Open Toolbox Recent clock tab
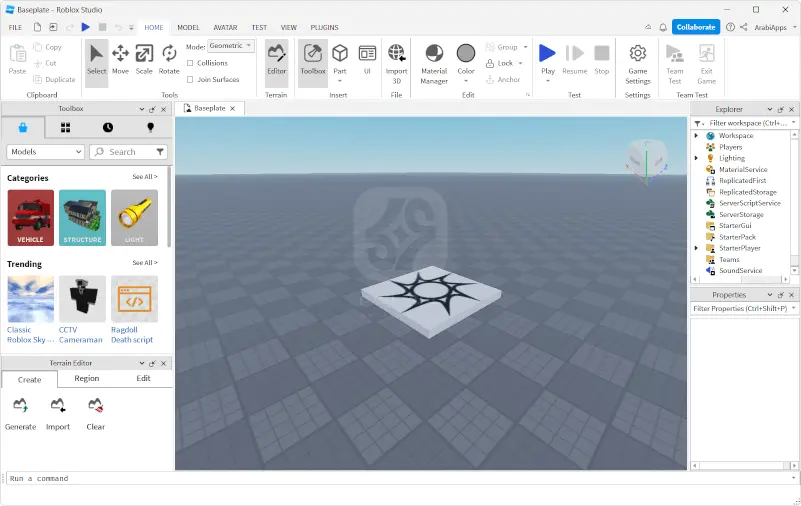The height and width of the screenshot is (506, 801). coord(108,128)
